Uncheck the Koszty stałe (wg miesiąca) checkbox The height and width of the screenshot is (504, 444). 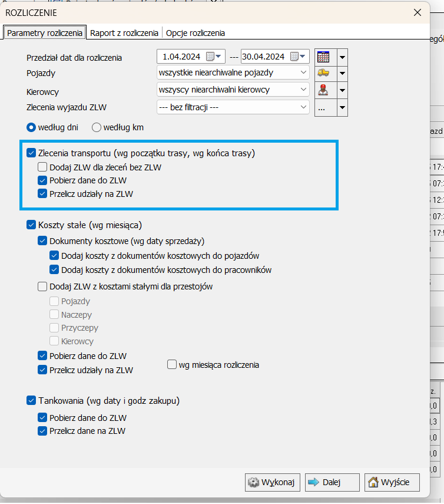click(31, 225)
